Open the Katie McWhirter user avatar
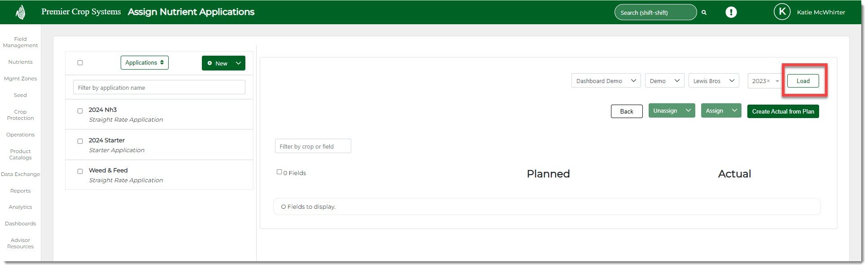The height and width of the screenshot is (268, 868). pos(782,12)
